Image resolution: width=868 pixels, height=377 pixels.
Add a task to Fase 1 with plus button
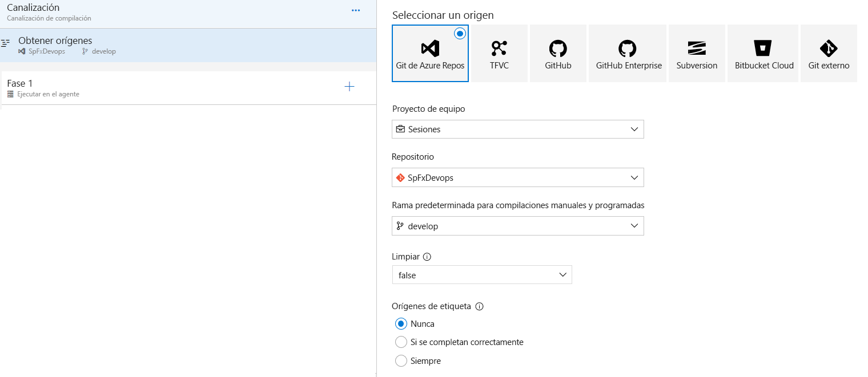(x=349, y=86)
